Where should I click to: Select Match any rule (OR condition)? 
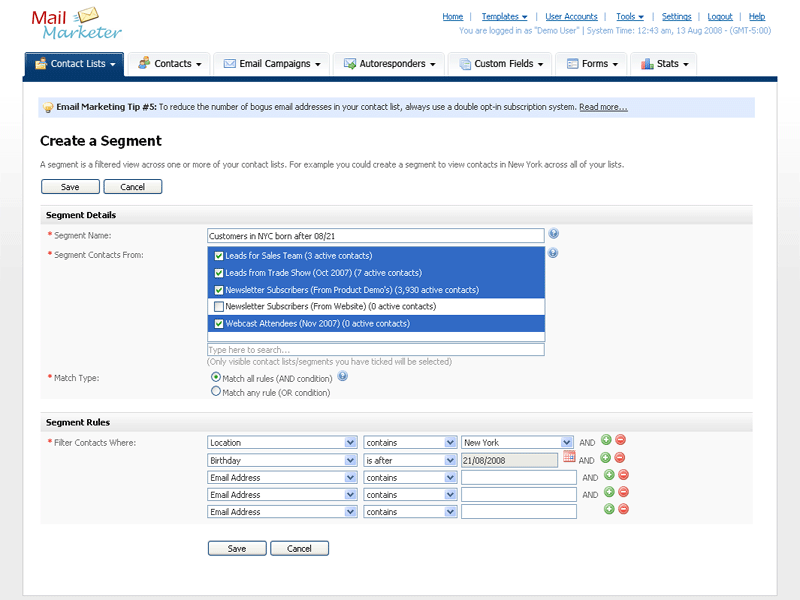(x=216, y=392)
